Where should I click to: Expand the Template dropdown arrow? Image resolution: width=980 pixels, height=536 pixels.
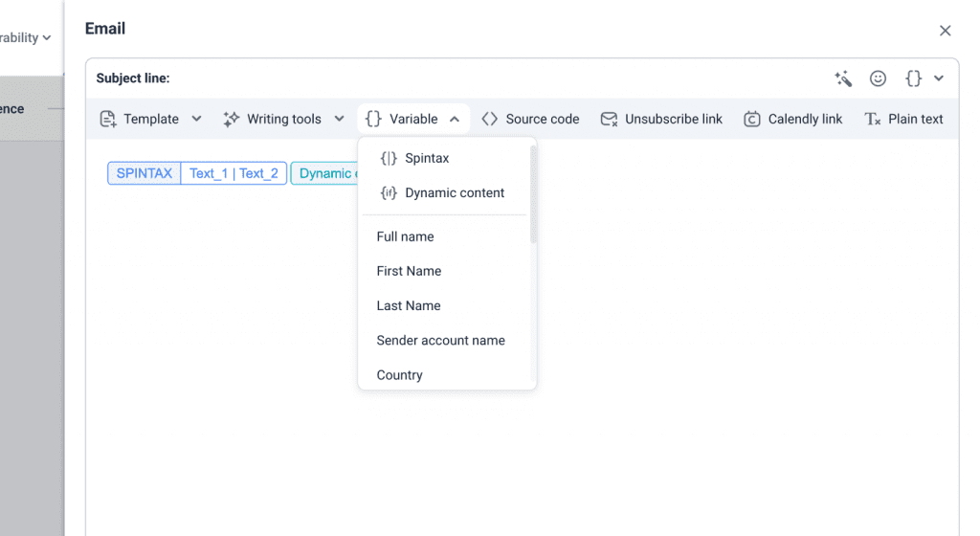coord(196,119)
